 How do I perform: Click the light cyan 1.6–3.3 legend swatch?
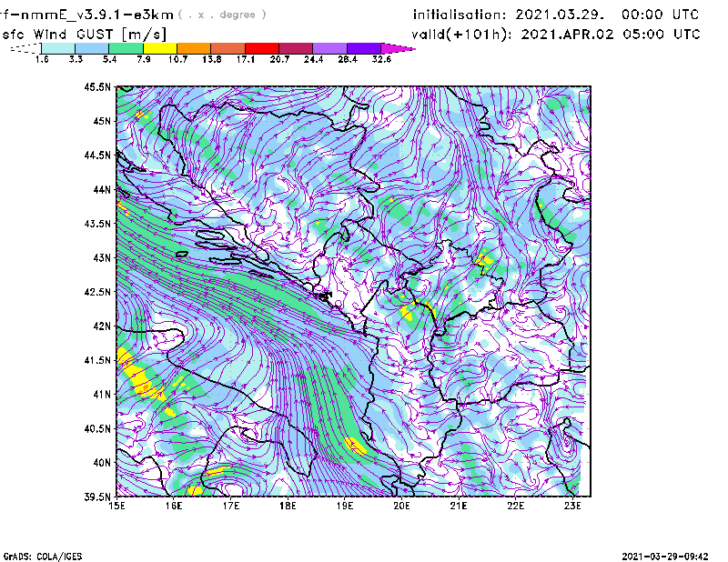(x=58, y=48)
